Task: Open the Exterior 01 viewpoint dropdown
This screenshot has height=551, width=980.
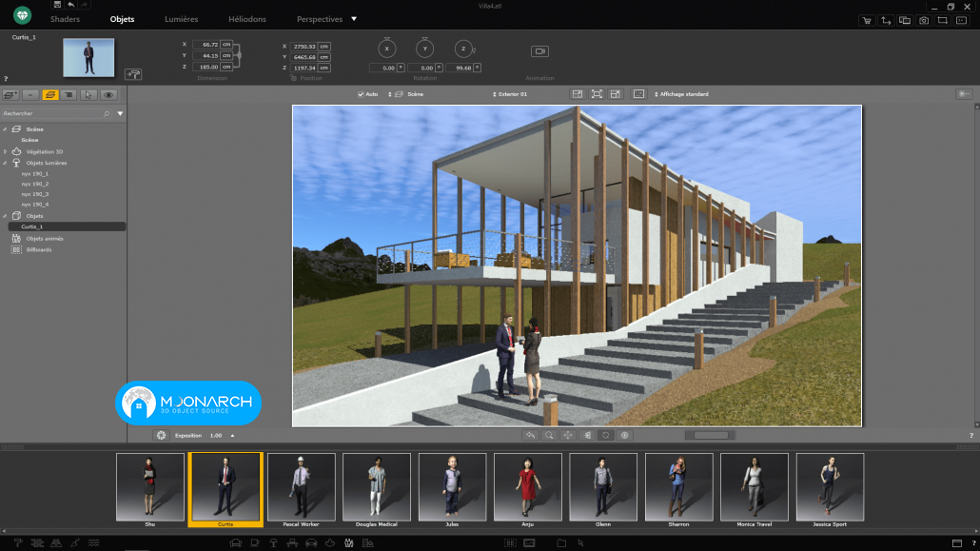Action: coord(510,94)
